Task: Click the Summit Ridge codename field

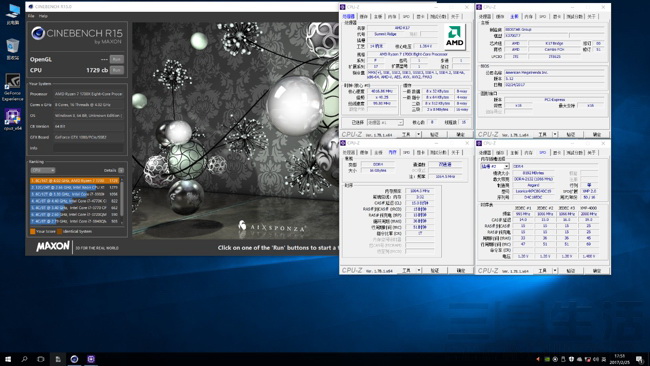Action: pos(387,34)
